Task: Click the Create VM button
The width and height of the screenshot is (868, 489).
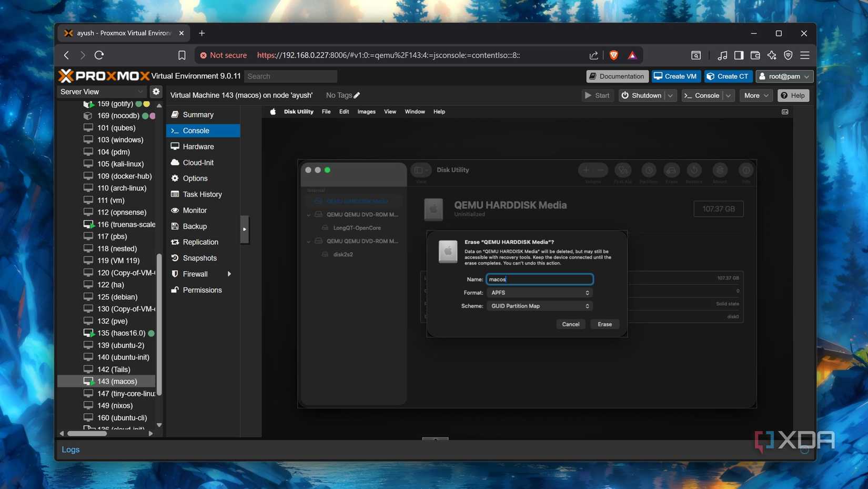Action: tap(675, 76)
